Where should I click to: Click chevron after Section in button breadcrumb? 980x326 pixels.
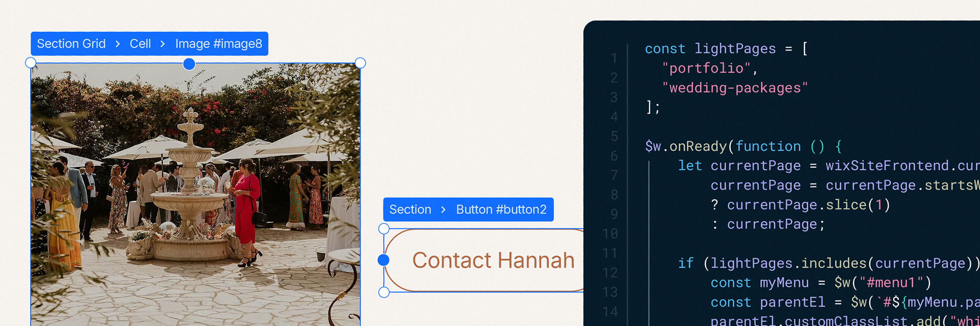443,210
